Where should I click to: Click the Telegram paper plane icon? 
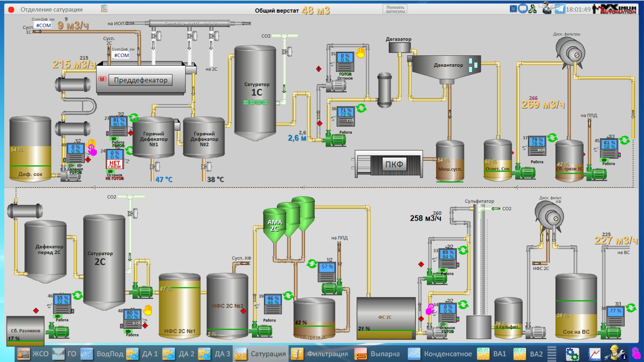pos(560,9)
